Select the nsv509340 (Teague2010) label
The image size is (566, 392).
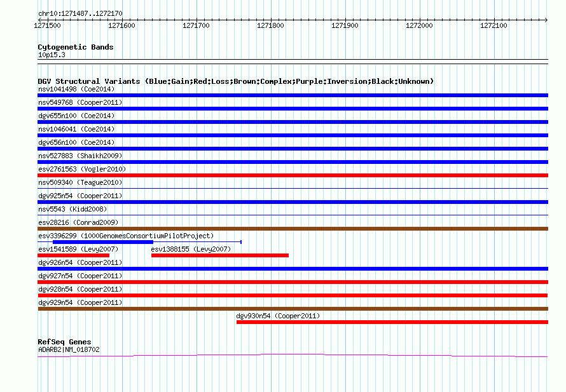pos(80,182)
